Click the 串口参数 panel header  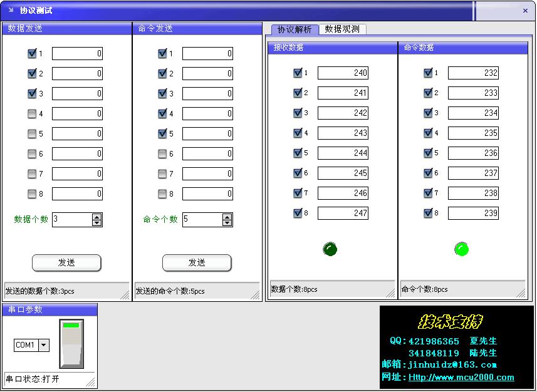(x=50, y=309)
